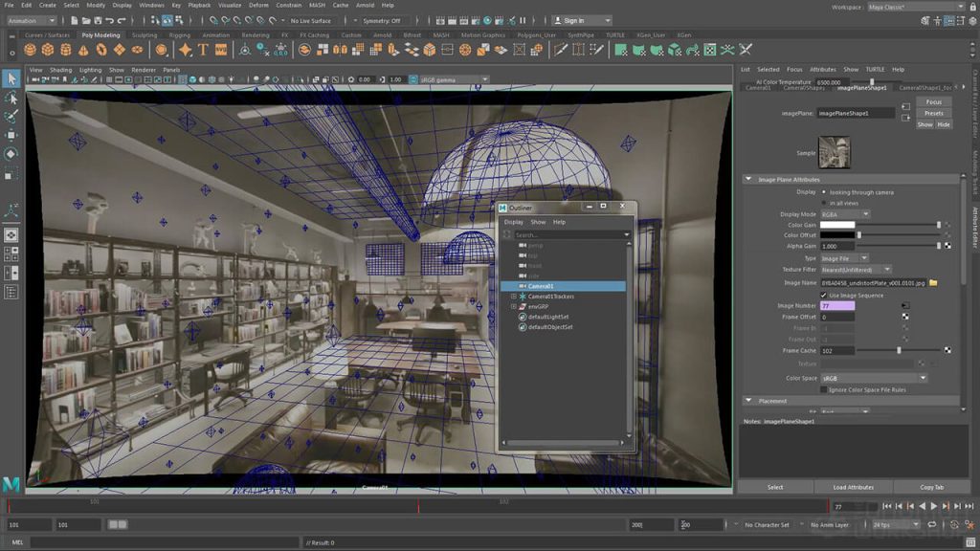Click the Image Number field showing 77

(x=838, y=306)
